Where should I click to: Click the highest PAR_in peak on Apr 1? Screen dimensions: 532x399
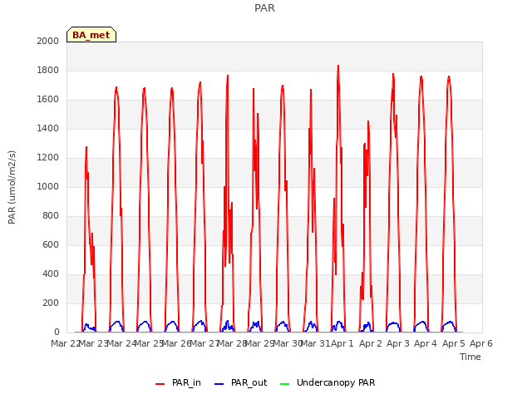338,66
